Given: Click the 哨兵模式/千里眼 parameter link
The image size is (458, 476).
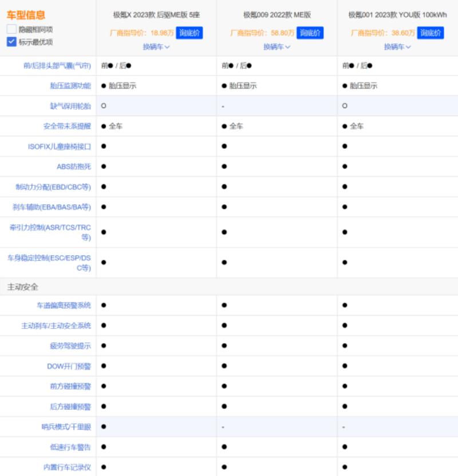Looking at the screenshot, I should point(66,427).
